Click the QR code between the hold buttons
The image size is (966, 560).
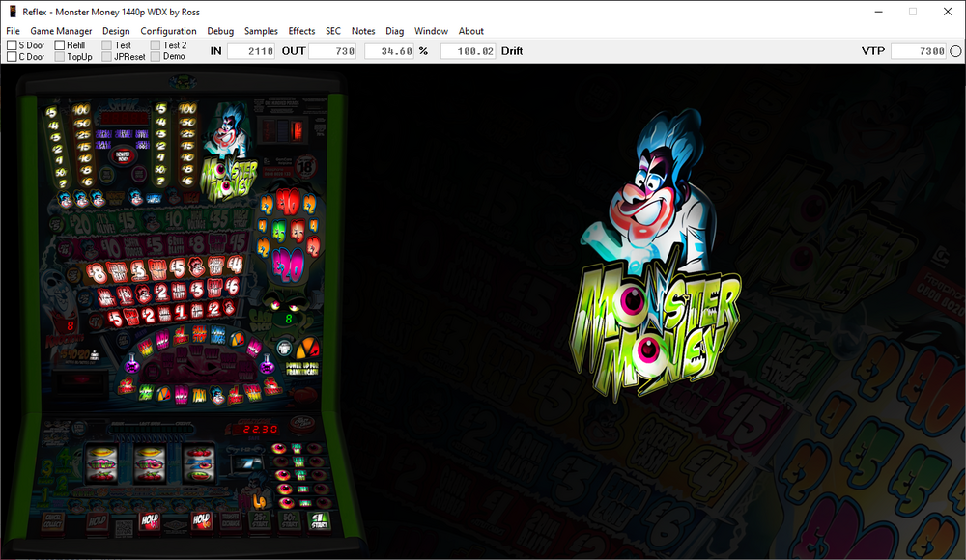124,528
